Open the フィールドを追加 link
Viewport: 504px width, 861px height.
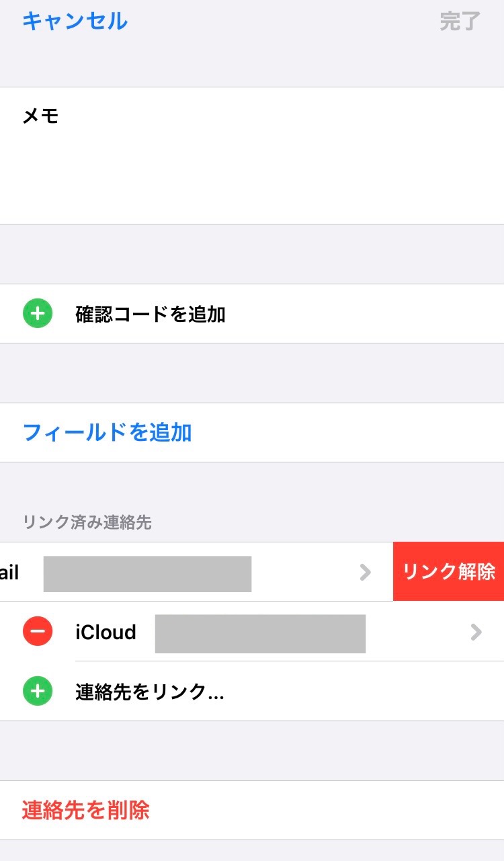(x=108, y=432)
